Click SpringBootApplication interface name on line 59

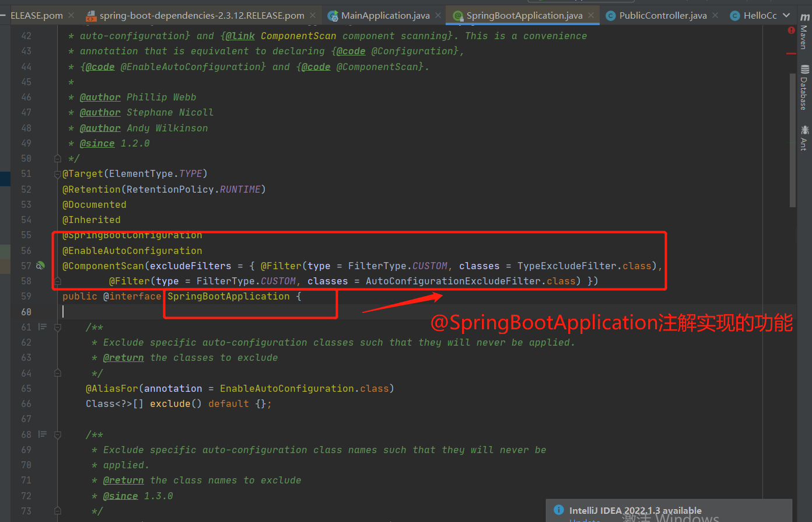[229, 296]
